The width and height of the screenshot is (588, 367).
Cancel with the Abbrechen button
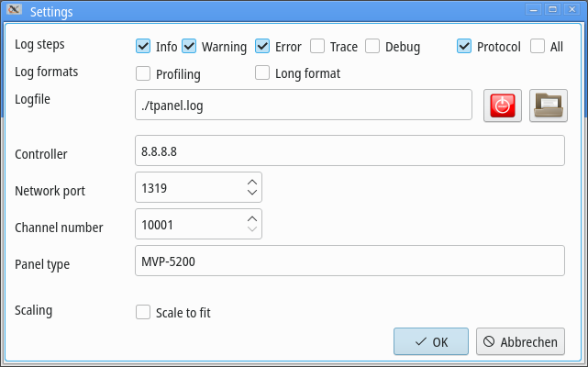pos(520,341)
